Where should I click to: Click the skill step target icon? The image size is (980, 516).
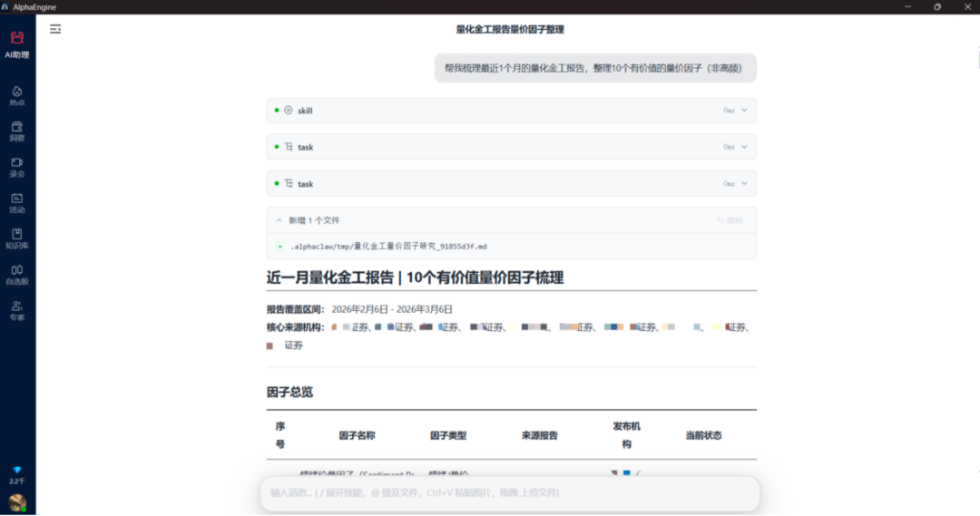(289, 110)
